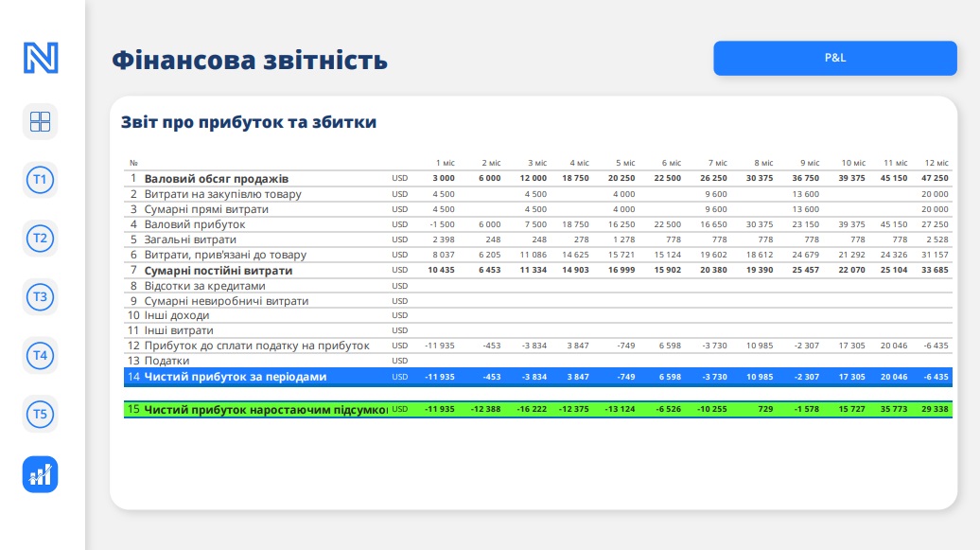Go to the T1 section
The width and height of the screenshot is (980, 550).
click(x=40, y=180)
